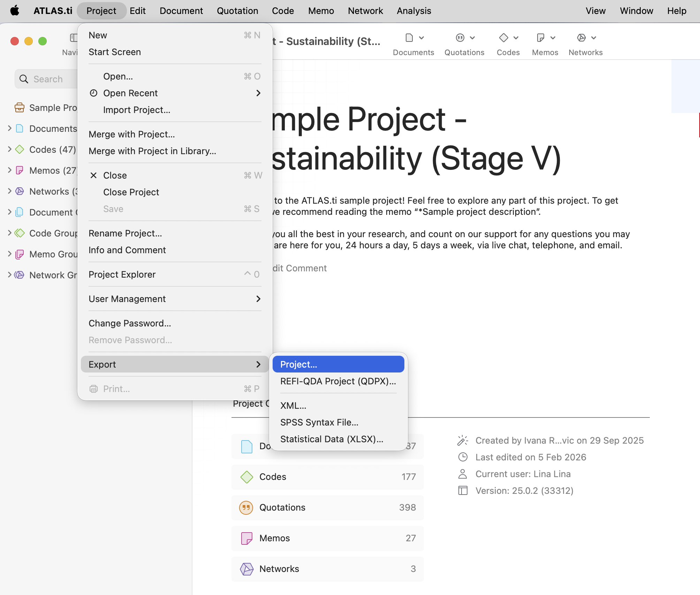Click the Networks icon in overview list
The height and width of the screenshot is (595, 700).
(247, 569)
